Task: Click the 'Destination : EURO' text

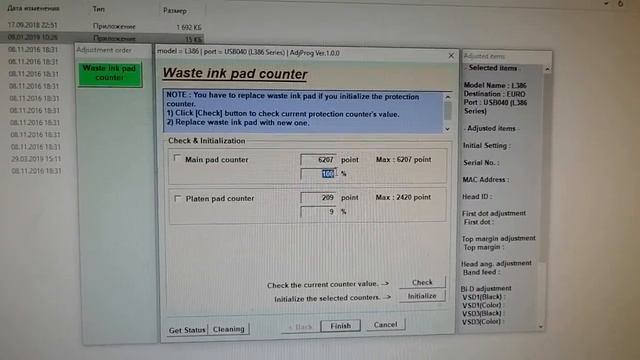Action: 494,94
